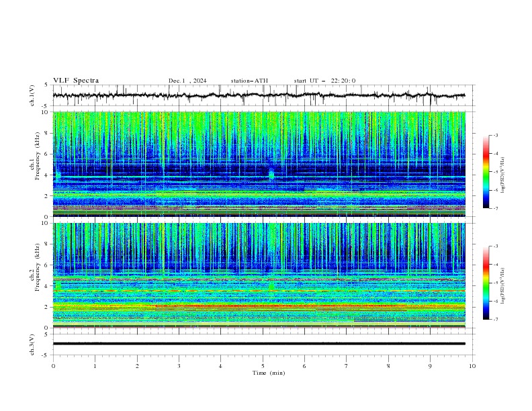
Task: Click the '-7' value on lower colorbar
Action: [495, 319]
